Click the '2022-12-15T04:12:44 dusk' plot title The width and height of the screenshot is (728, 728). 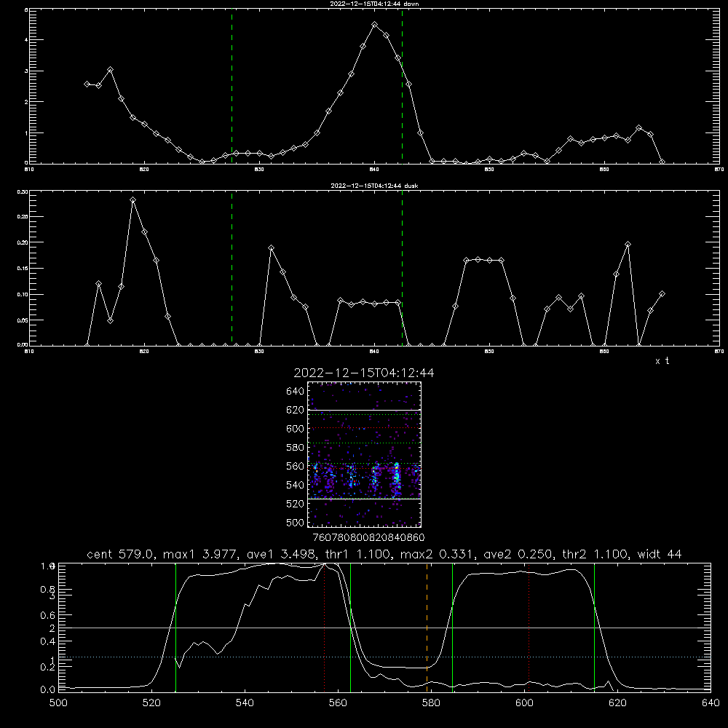click(x=374, y=185)
